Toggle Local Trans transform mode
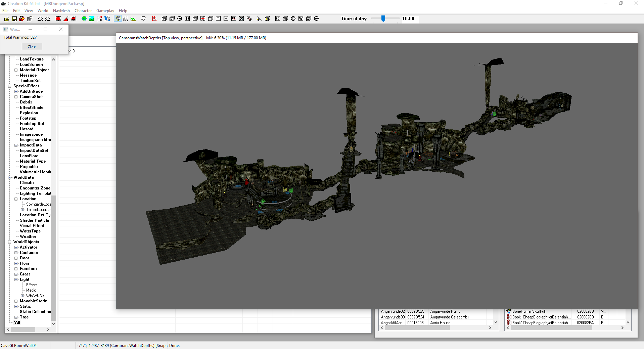 74,19
